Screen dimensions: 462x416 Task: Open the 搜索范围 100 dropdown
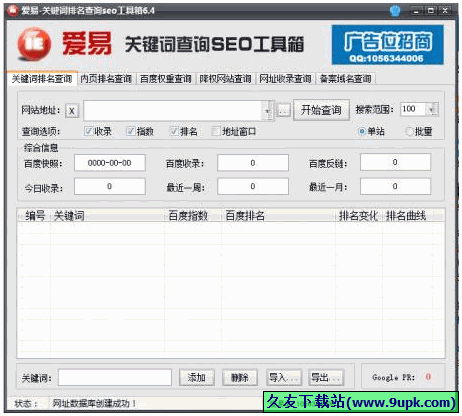click(x=432, y=109)
